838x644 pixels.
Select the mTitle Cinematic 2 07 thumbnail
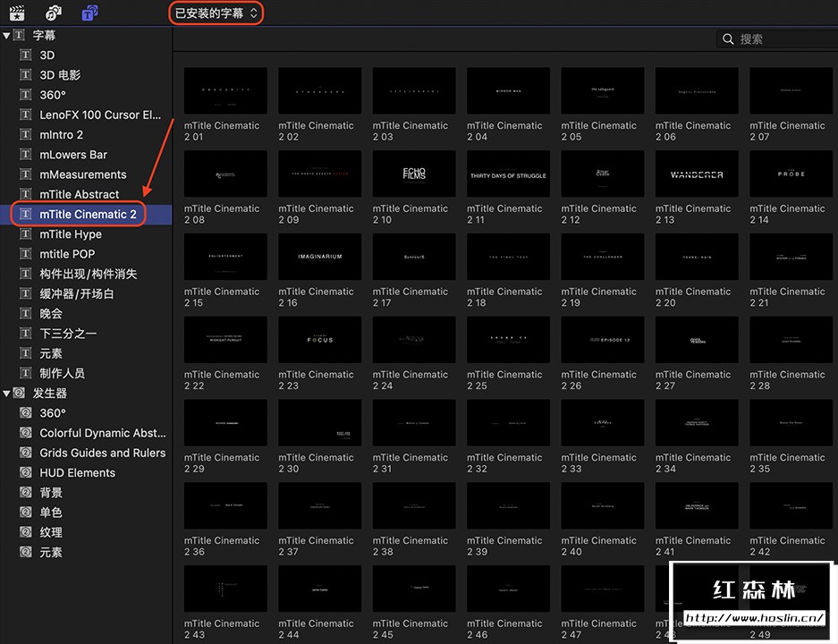pyautogui.click(x=791, y=90)
